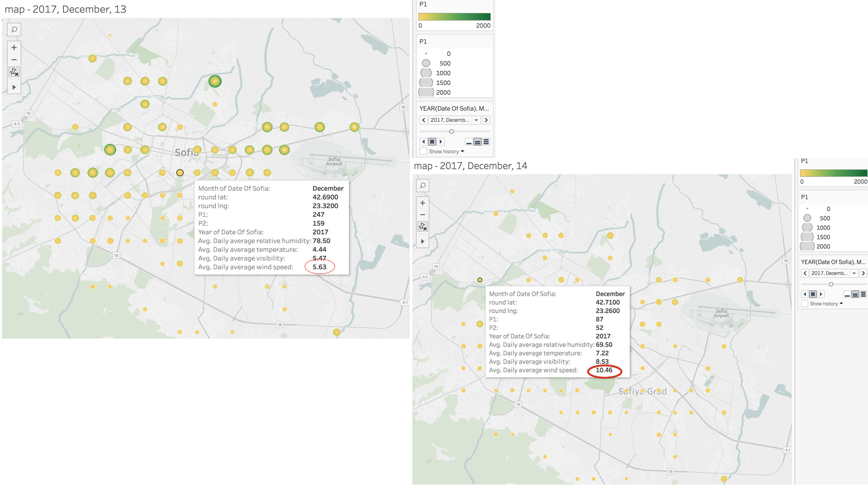
Task: Select the 500 size legend entry in December 13 panel
Action: [436, 63]
